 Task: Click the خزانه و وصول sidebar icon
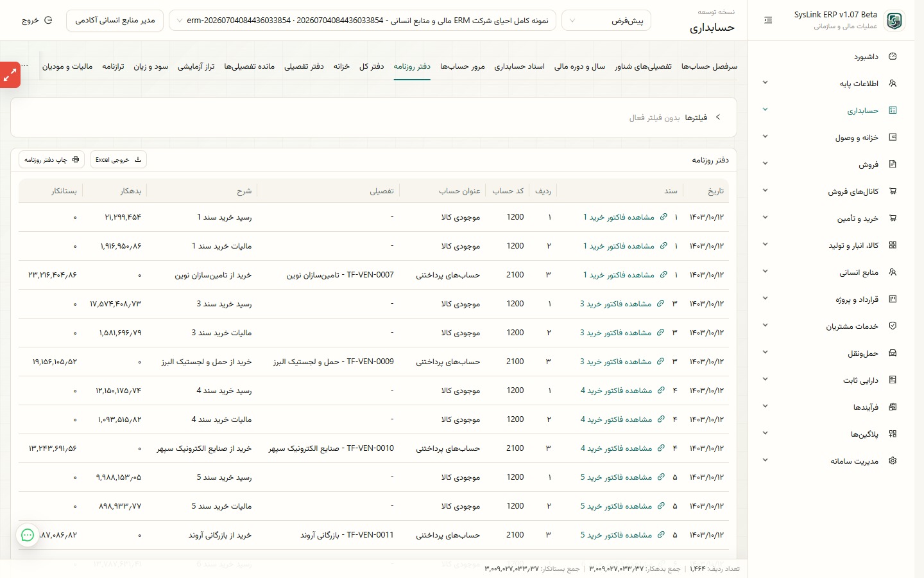(893, 137)
